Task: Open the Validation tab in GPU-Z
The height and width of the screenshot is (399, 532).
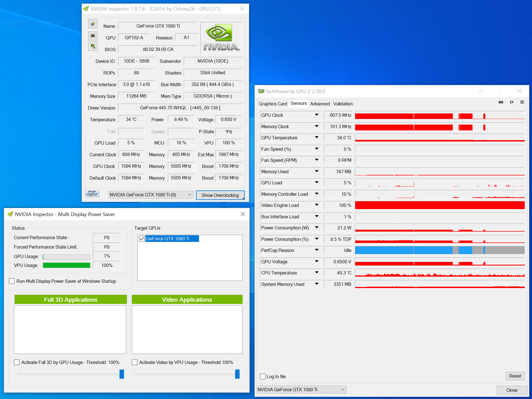Action: click(x=343, y=104)
